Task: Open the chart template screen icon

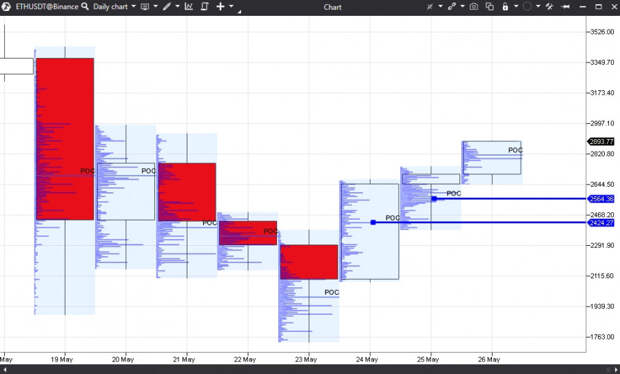Action: [145, 6]
